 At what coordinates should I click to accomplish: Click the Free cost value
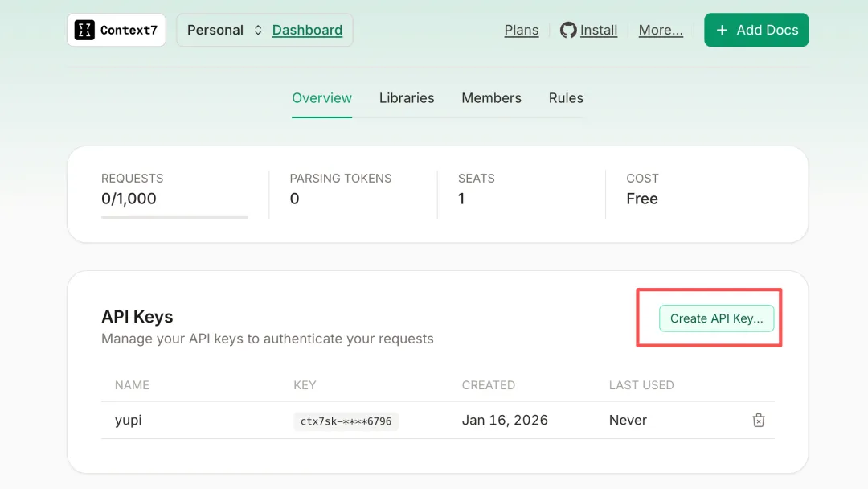(642, 199)
